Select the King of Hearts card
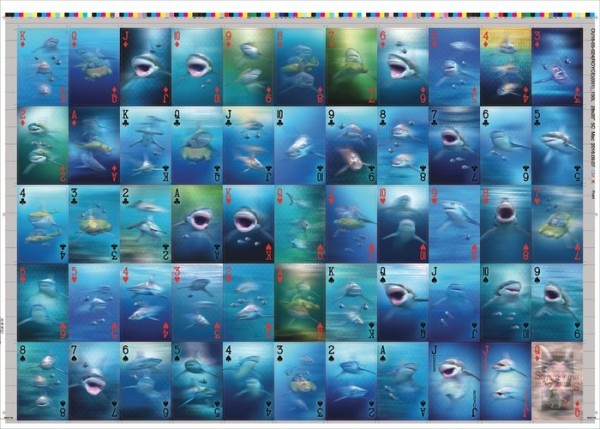600x429 pixels. click(248, 223)
